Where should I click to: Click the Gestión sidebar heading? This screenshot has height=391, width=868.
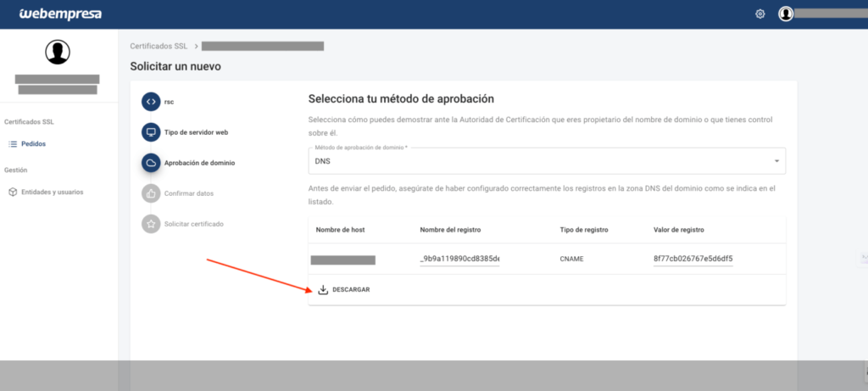coord(15,170)
